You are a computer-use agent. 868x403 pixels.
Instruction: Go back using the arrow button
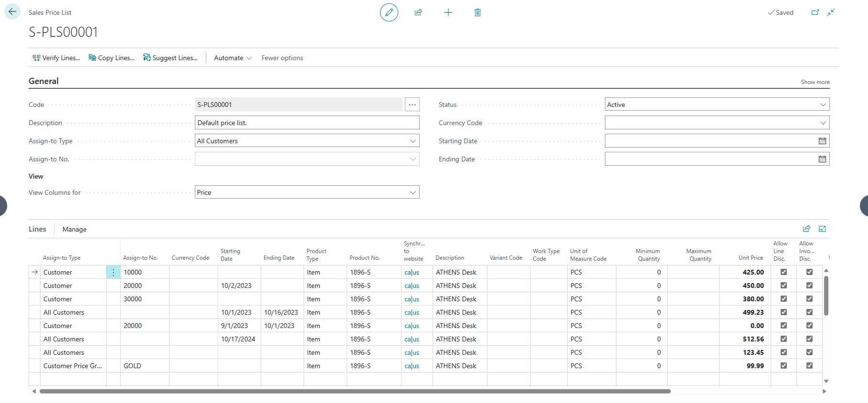pyautogui.click(x=12, y=12)
